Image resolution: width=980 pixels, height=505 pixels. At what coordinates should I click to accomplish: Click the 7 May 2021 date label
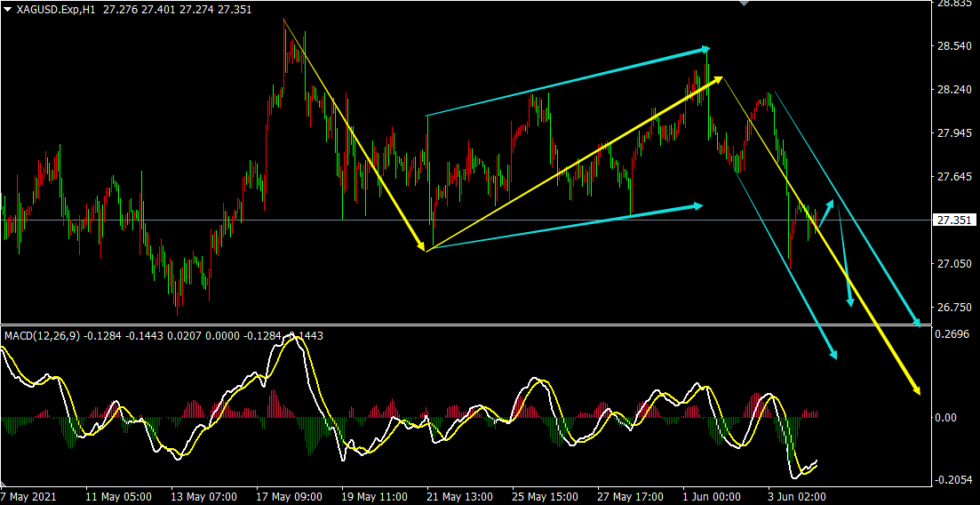tap(28, 496)
